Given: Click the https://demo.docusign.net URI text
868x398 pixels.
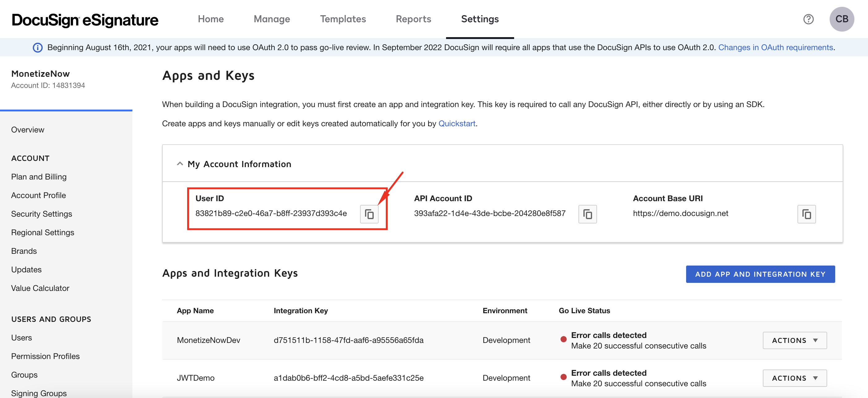Looking at the screenshot, I should point(680,213).
